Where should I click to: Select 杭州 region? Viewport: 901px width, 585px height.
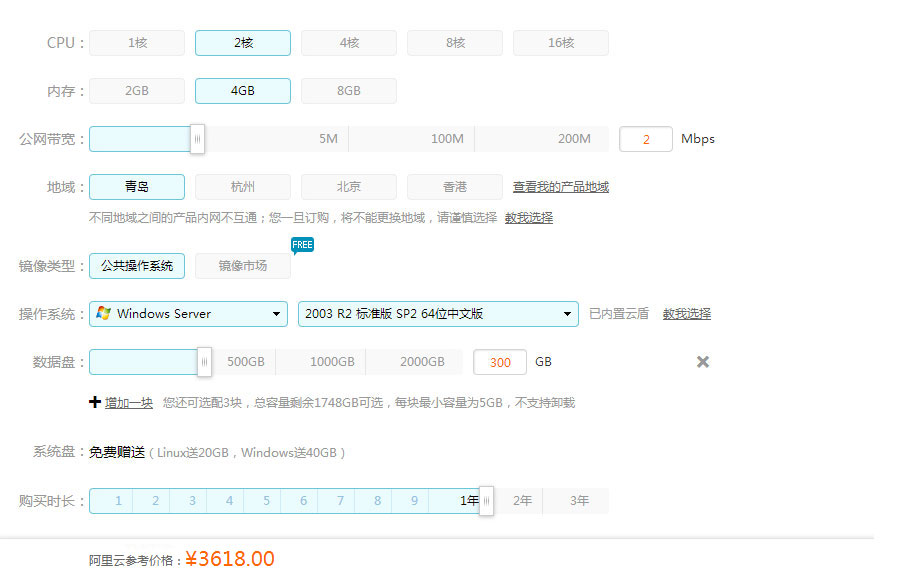point(243,187)
